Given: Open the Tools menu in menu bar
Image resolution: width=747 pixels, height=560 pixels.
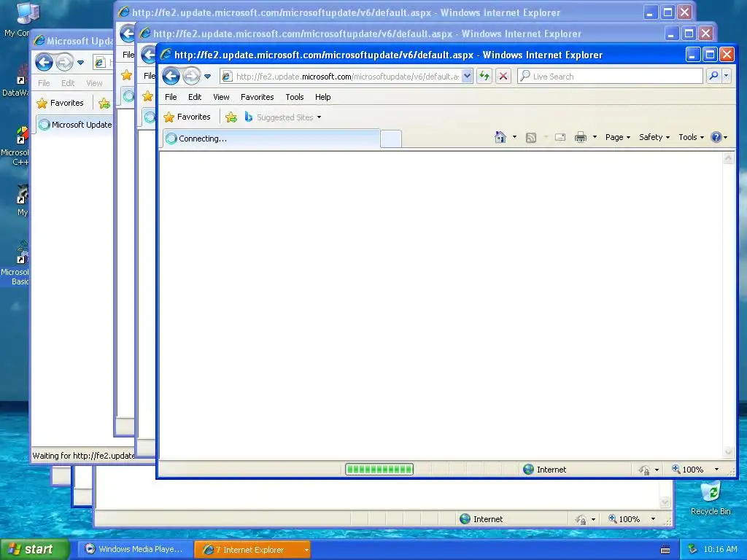Looking at the screenshot, I should click(295, 97).
